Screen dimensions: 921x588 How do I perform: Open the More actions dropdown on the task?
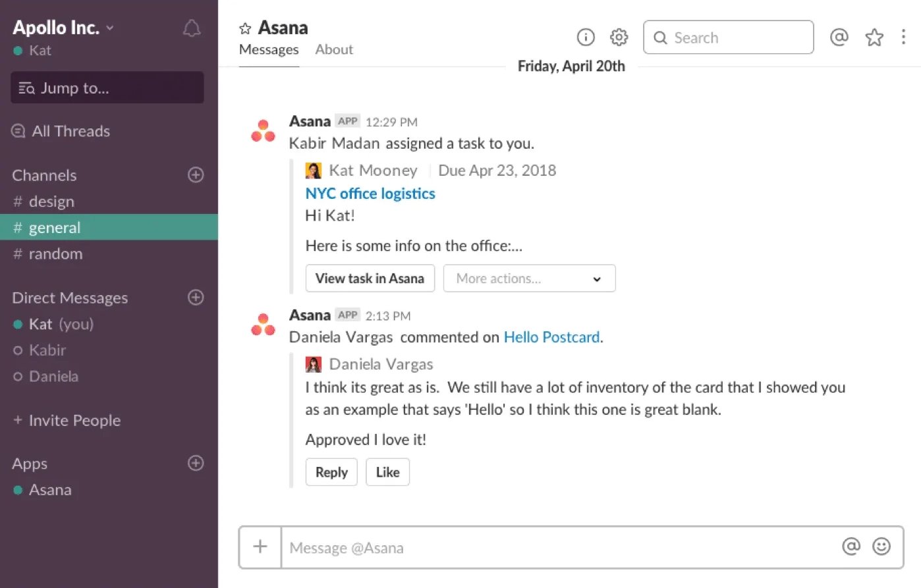pyautogui.click(x=529, y=278)
